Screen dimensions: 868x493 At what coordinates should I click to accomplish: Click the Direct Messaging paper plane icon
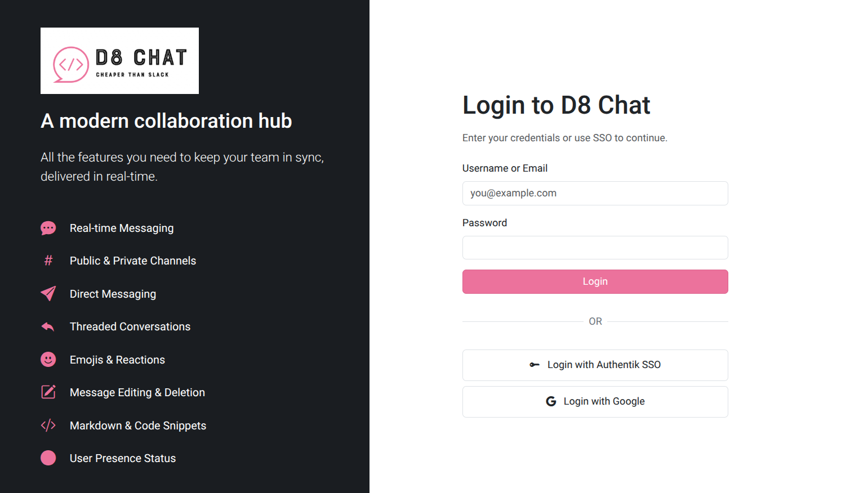coord(48,293)
